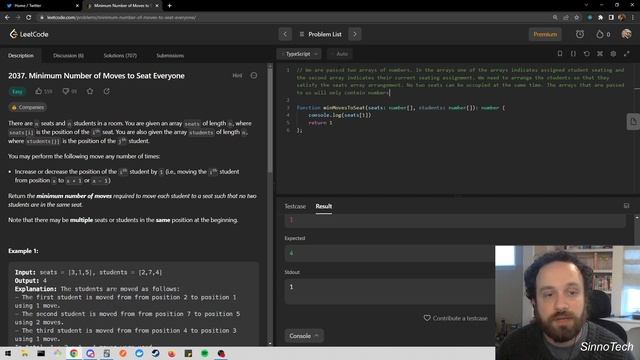The height and width of the screenshot is (360, 640).
Task: Open a new browser tab
Action: [x=169, y=6]
